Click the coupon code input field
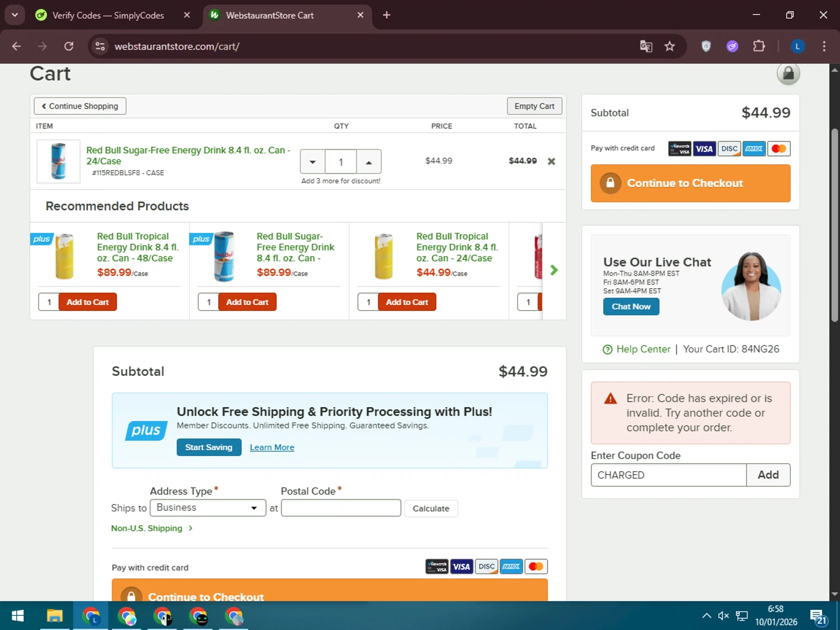Viewport: 840px width, 630px height. (669, 475)
